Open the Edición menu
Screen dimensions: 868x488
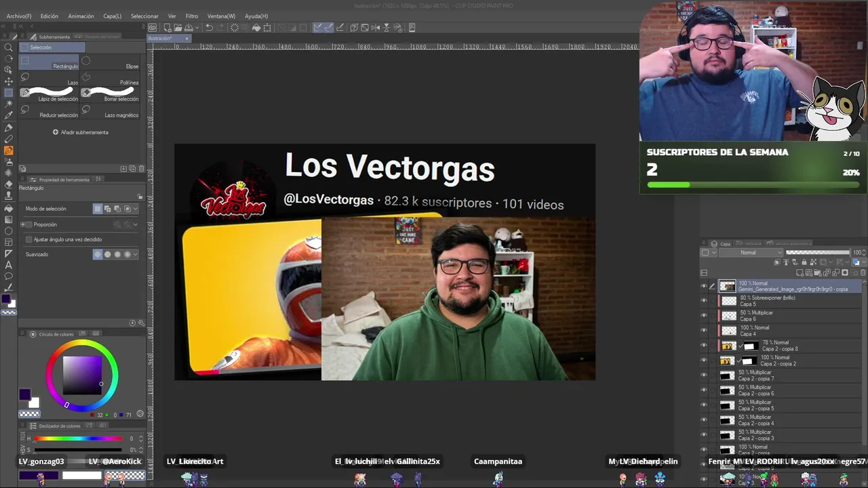50,16
